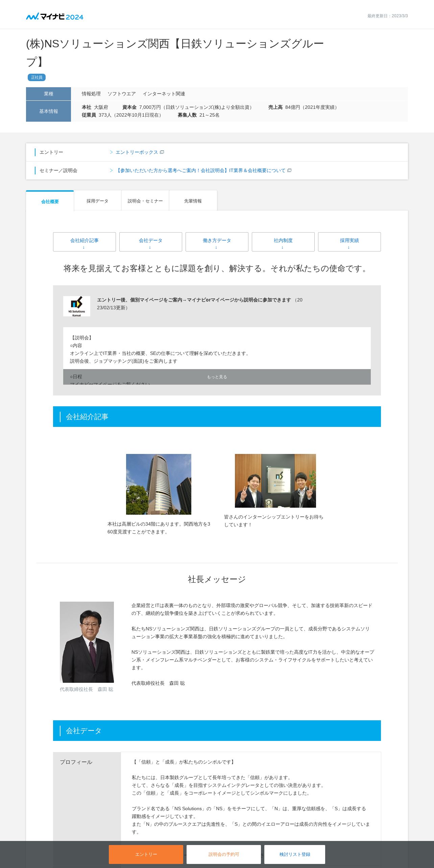Click the 会社紹介記事 blue section header
Image resolution: width=434 pixels, height=868 pixels.
(217, 416)
